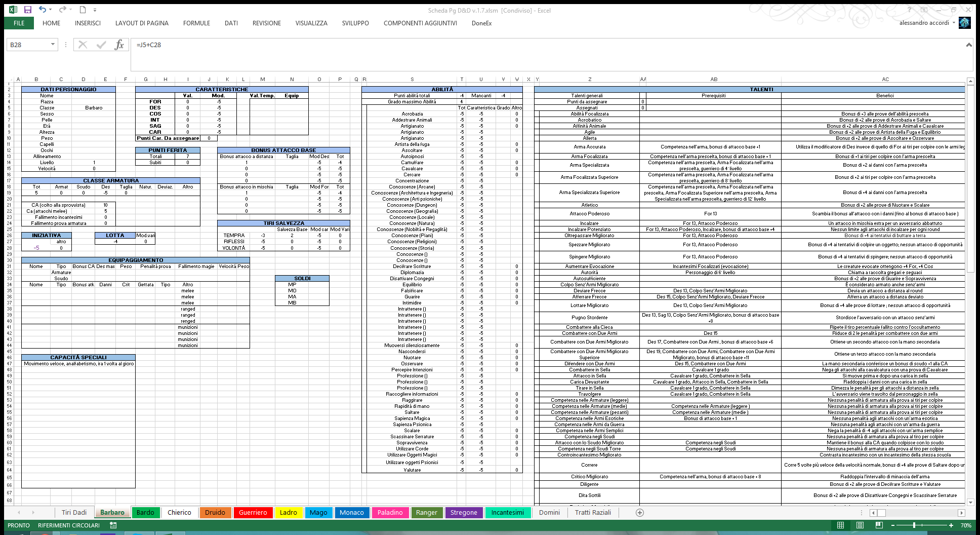Open the alessandro accordi account dropdown
The image size is (980, 535).
pos(954,23)
